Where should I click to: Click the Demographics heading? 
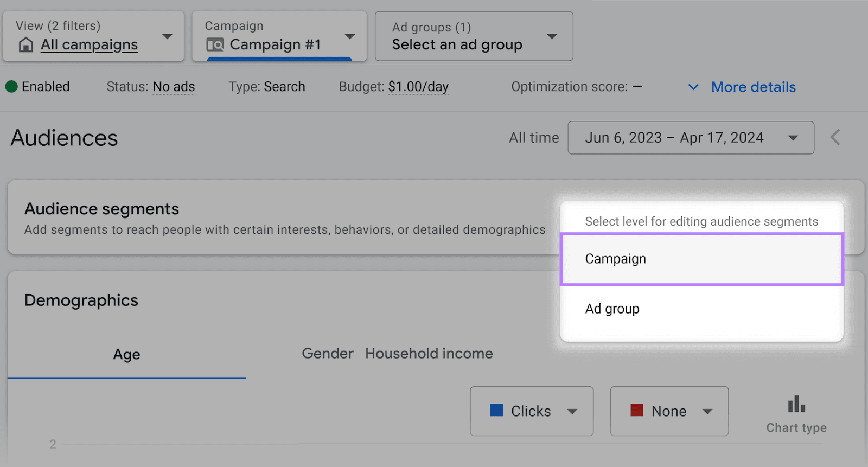pyautogui.click(x=81, y=300)
